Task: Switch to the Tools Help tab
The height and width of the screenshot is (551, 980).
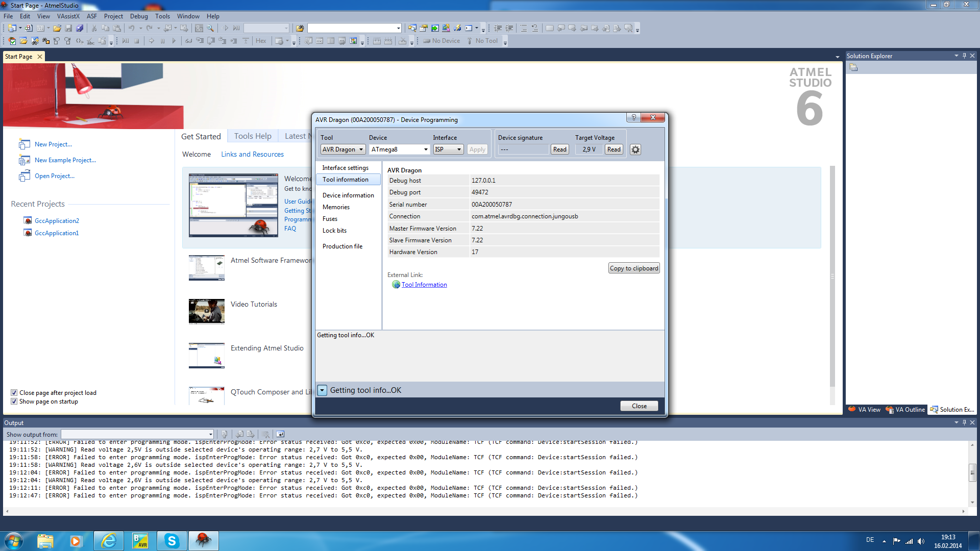Action: coord(253,136)
